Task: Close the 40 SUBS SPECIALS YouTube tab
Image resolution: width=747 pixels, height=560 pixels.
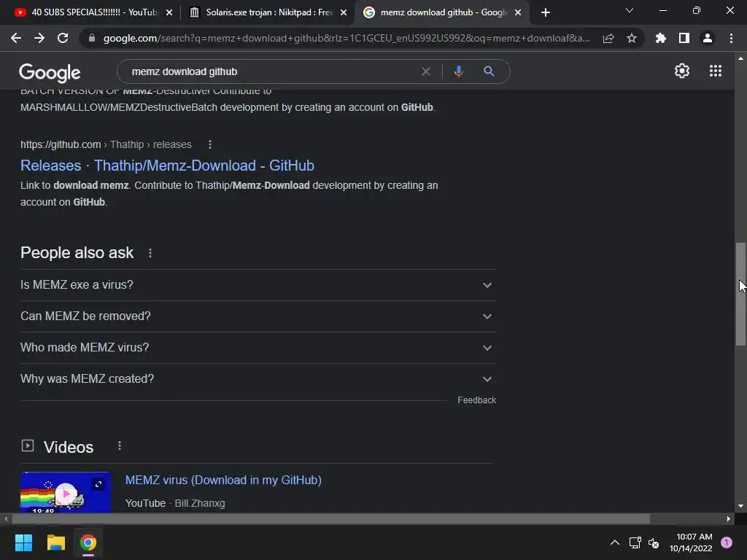Action: pyautogui.click(x=169, y=12)
